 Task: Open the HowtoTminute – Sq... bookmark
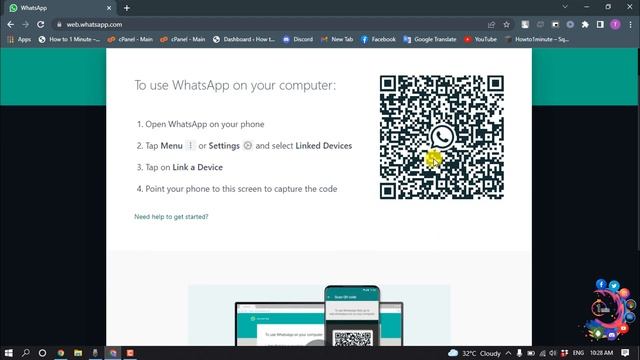click(x=537, y=39)
